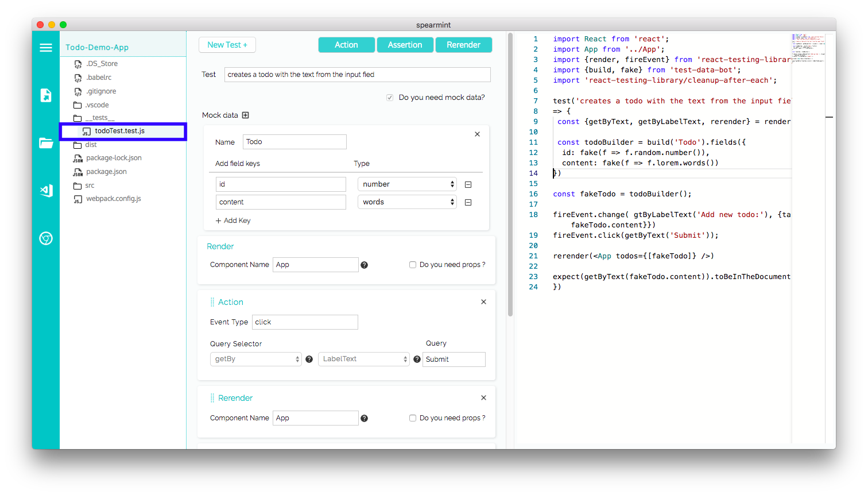Click the Rerender Component Name input
Screen dimensions: 868x495
point(316,418)
